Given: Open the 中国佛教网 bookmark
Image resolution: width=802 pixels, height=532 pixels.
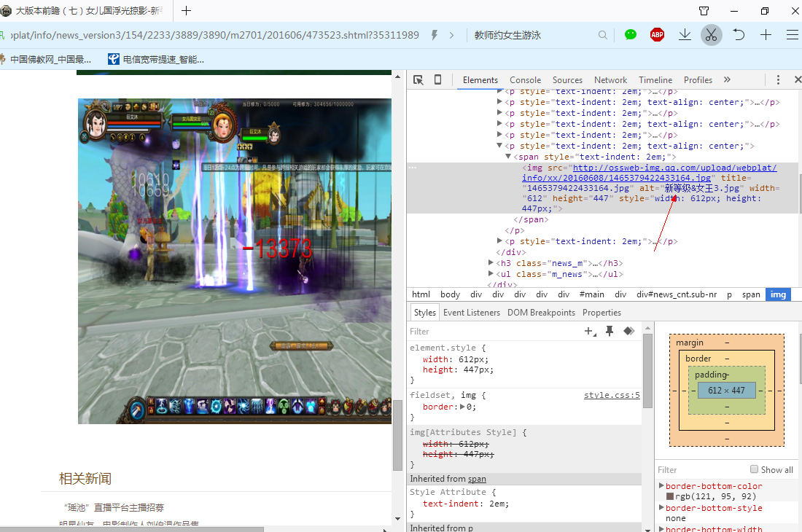Looking at the screenshot, I should tap(46, 59).
